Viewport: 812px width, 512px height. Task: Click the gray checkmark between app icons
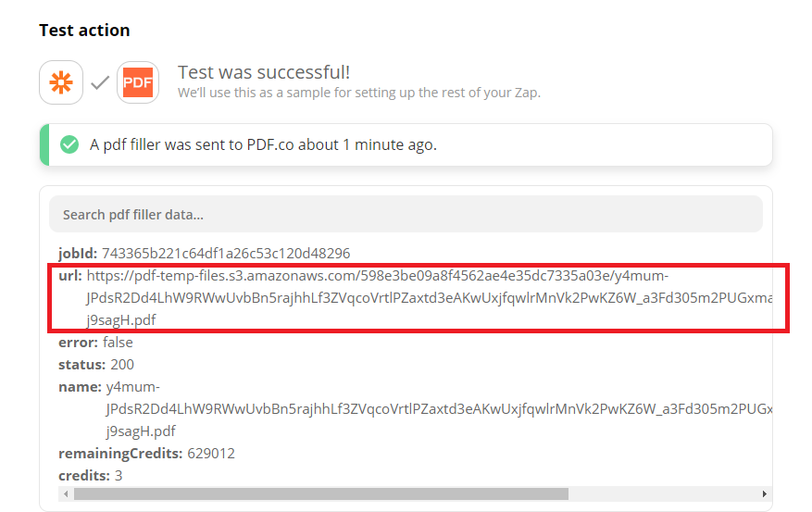click(x=100, y=82)
